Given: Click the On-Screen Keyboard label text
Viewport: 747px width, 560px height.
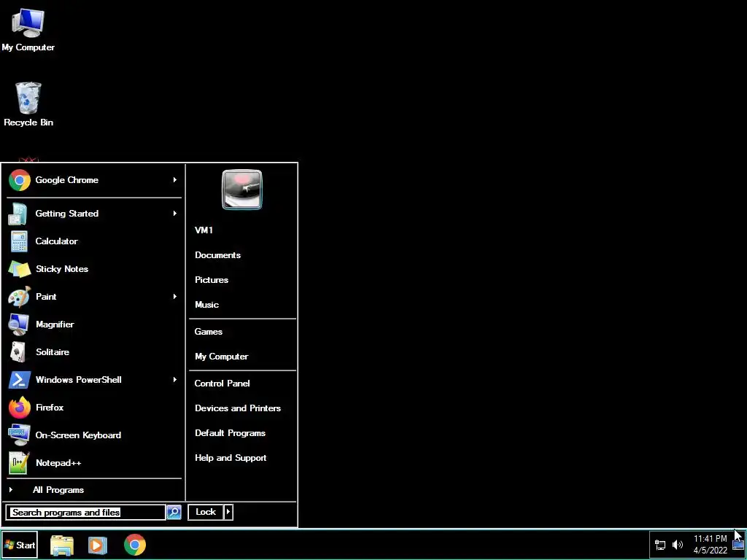Looking at the screenshot, I should (x=78, y=435).
